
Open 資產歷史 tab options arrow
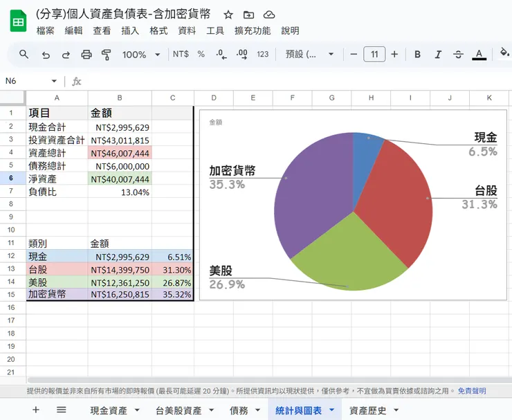point(396,410)
